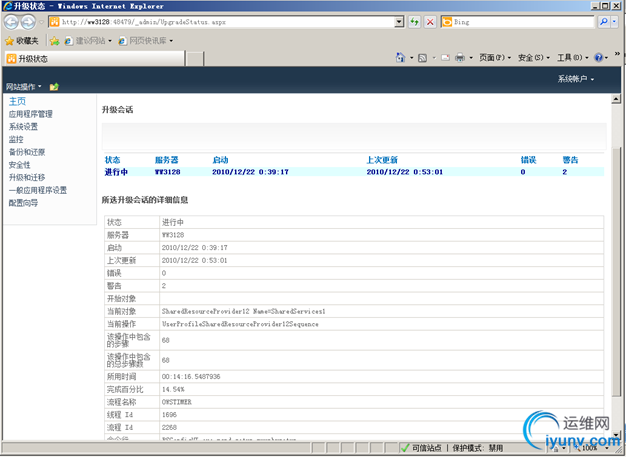Viewport: 626px width, 457px height.
Task: Click the green Refresh page icon
Action: click(415, 22)
